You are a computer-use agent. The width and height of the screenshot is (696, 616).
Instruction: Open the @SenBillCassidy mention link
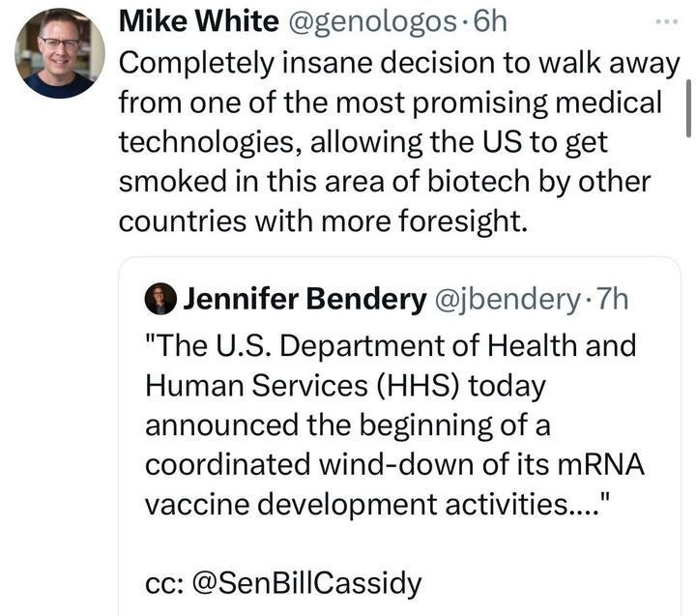(x=303, y=583)
